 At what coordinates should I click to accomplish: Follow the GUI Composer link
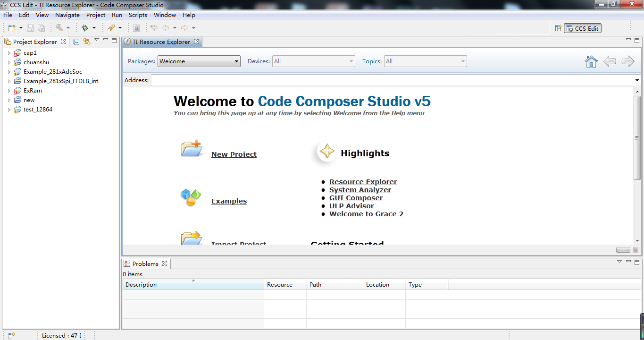356,198
